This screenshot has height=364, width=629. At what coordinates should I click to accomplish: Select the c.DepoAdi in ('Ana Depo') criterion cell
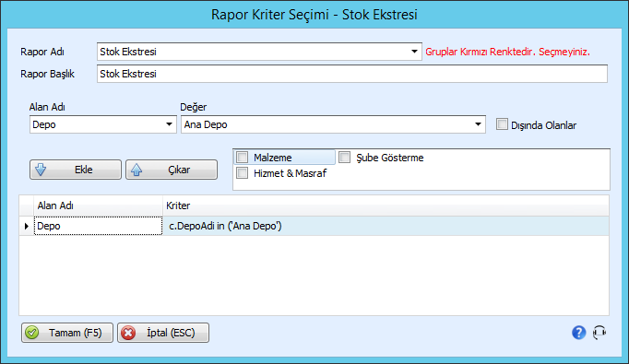pos(386,226)
